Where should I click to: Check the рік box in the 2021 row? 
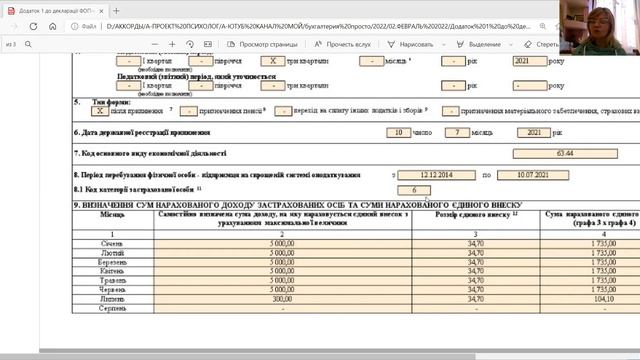[453, 61]
